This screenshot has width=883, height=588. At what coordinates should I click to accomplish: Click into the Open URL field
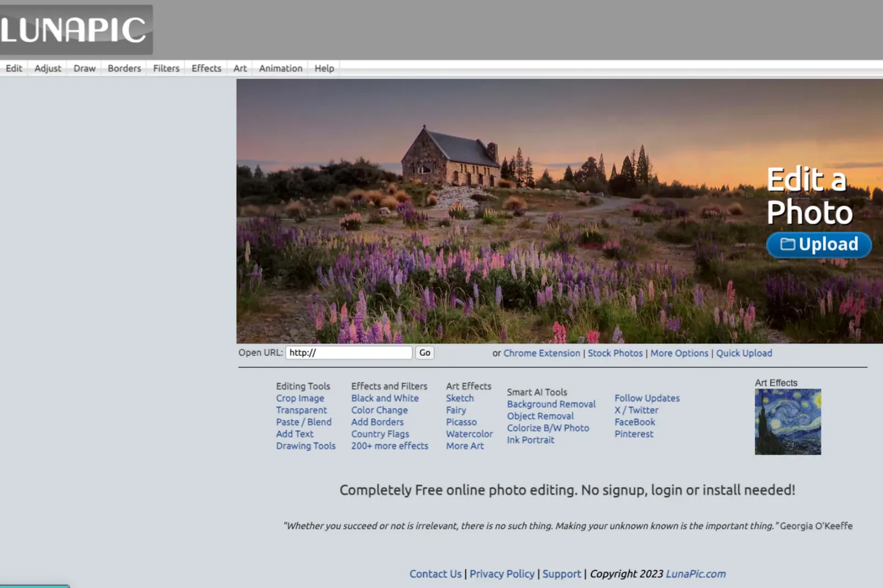349,352
